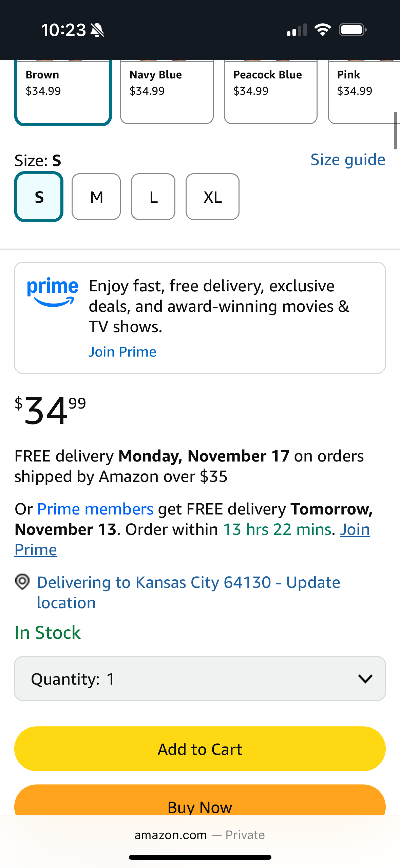Tap Join Prime in the Prime banner
The height and width of the screenshot is (868, 400).
[122, 352]
